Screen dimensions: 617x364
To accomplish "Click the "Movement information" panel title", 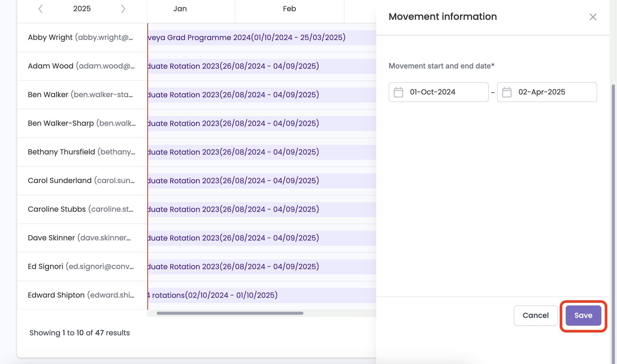I will 443,17.
